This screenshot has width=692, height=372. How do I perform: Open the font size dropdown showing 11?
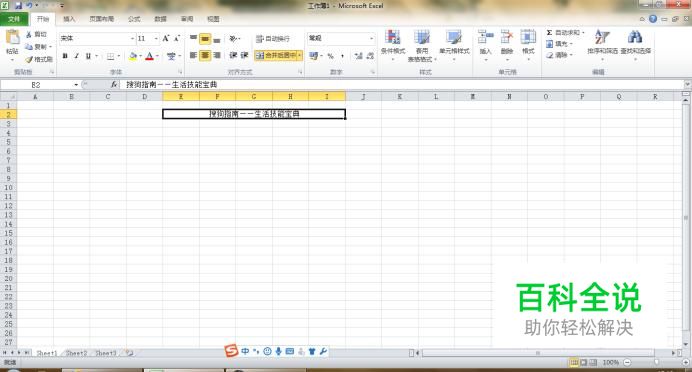click(156, 38)
